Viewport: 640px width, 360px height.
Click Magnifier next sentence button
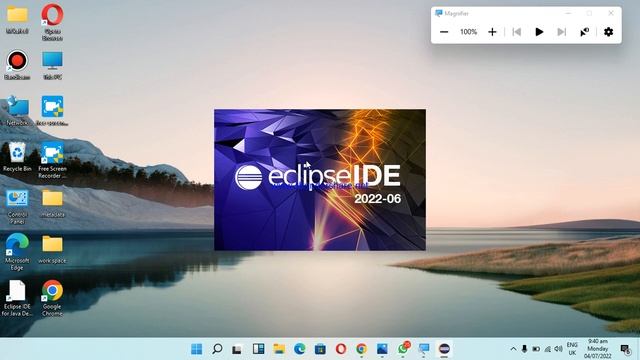tap(562, 32)
